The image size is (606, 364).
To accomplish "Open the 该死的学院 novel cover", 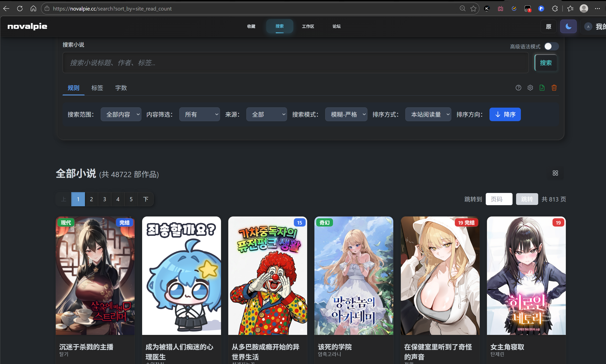I will point(354,275).
